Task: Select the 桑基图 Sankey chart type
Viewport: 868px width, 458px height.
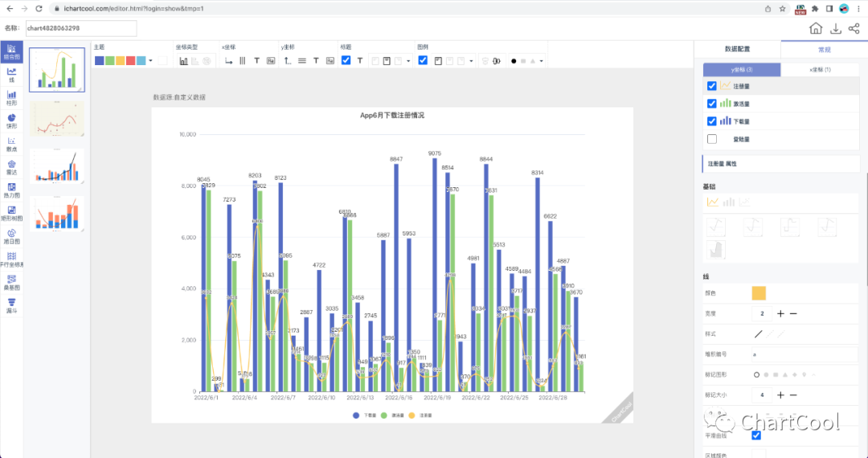Action: click(x=11, y=282)
